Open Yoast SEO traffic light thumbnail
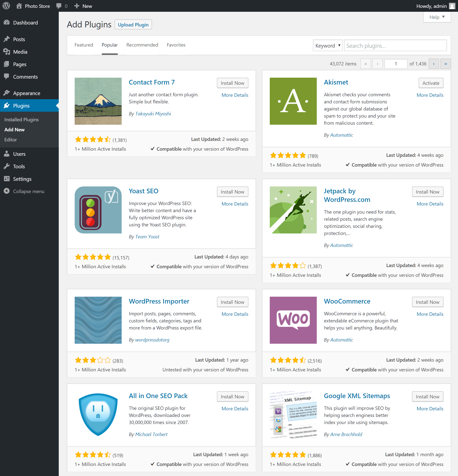The height and width of the screenshot is (476, 458). [98, 210]
